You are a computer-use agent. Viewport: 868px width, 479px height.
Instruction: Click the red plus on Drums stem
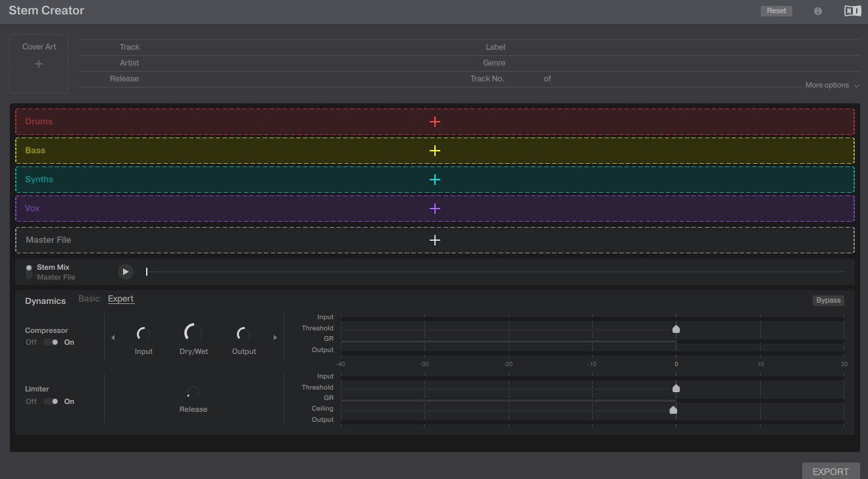(434, 122)
